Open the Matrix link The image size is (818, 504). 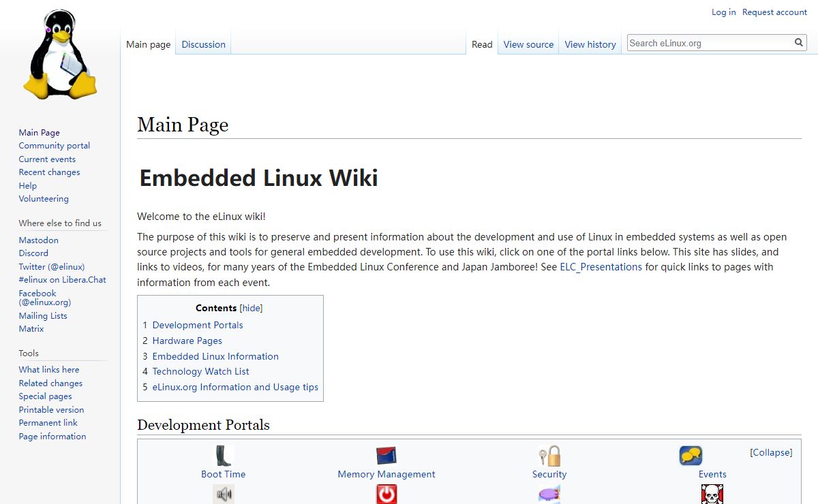31,329
